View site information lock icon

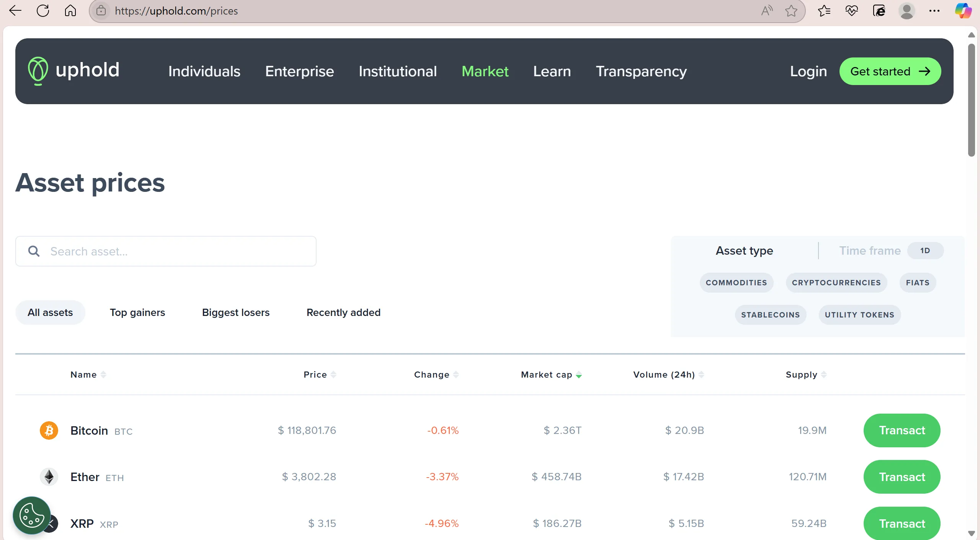[x=101, y=11]
